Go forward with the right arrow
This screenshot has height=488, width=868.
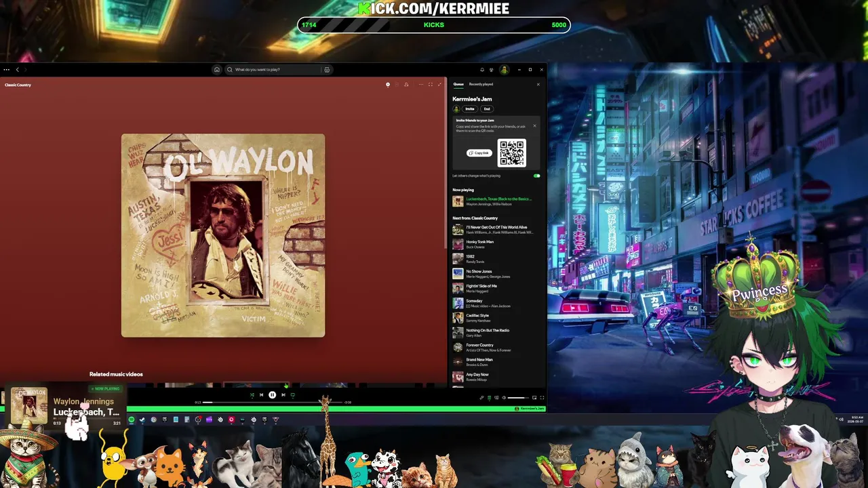(27, 69)
